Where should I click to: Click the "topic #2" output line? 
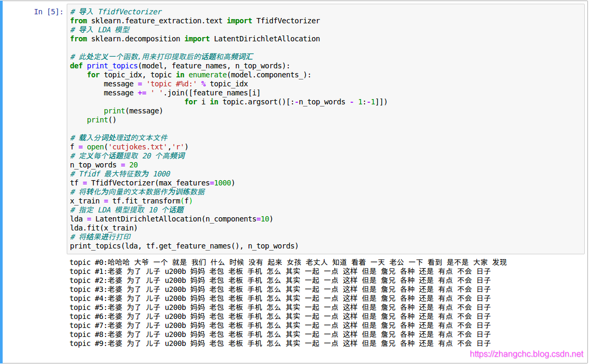(x=280, y=281)
